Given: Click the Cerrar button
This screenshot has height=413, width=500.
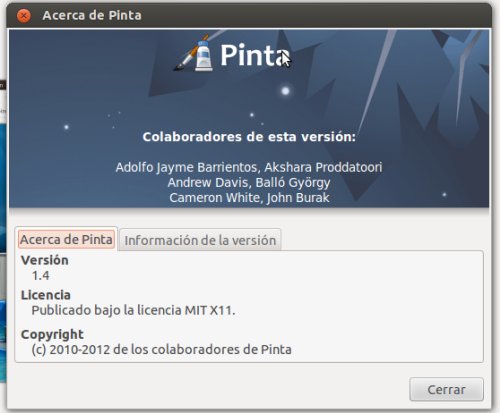Looking at the screenshot, I should [x=446, y=389].
